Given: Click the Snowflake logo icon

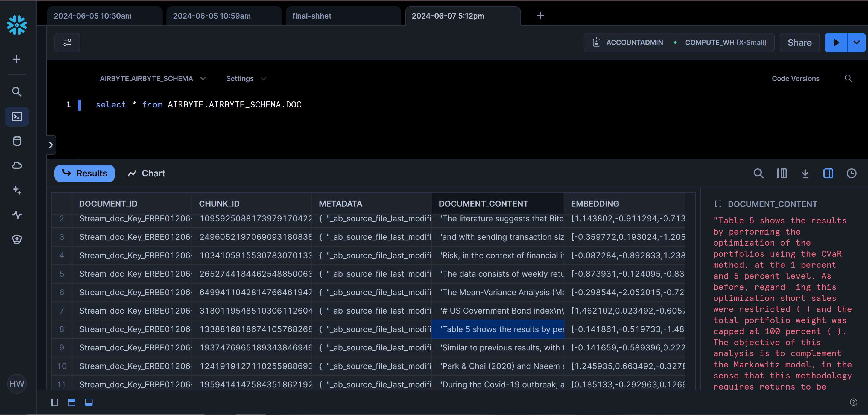Looking at the screenshot, I should (x=17, y=25).
